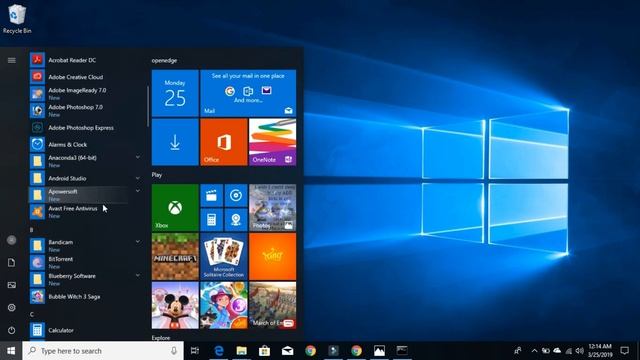Click the 'openedge' tile group header
Screen dimensions: 640x360
point(164,60)
